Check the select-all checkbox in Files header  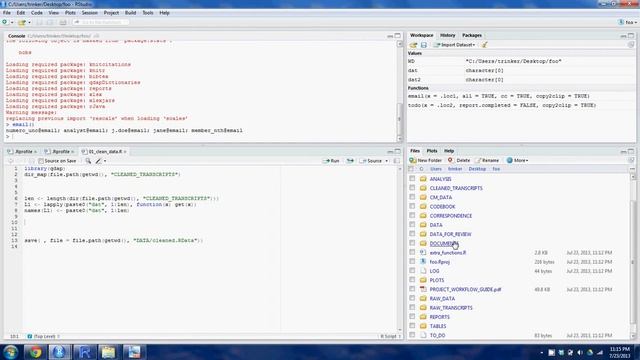[x=411, y=169]
